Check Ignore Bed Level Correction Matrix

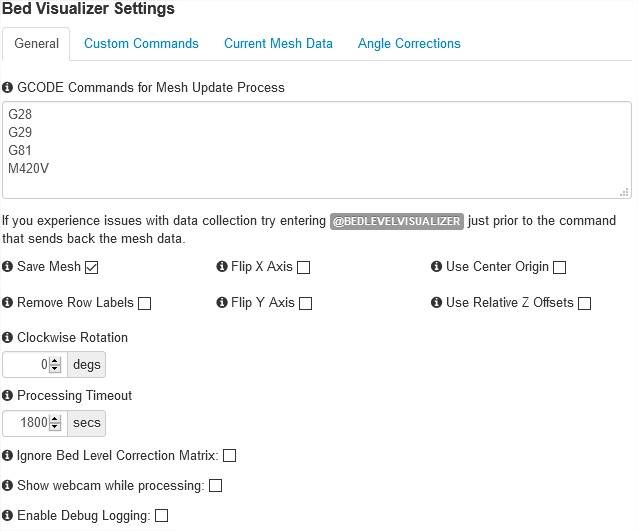(x=229, y=456)
